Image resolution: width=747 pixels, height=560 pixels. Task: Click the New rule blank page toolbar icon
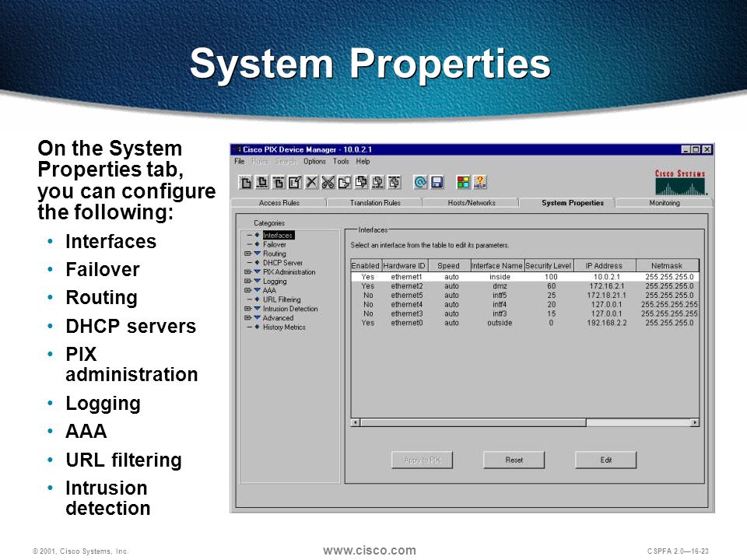[x=246, y=182]
